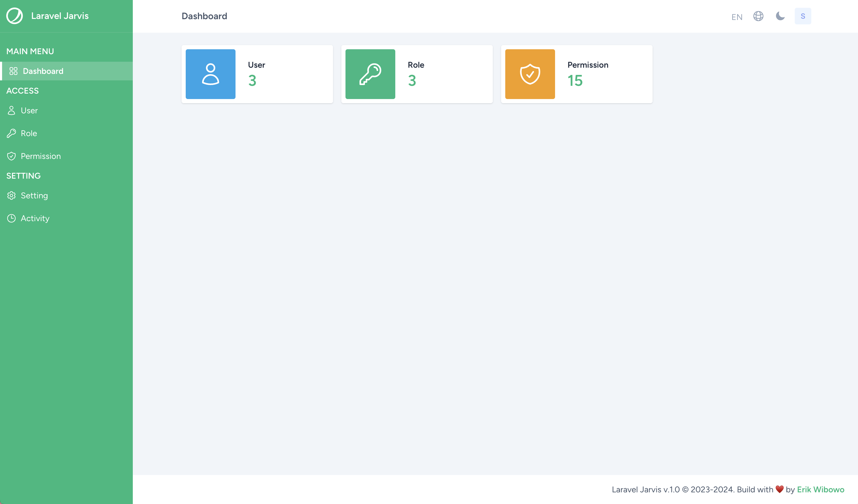The width and height of the screenshot is (858, 504).
Task: Toggle language globe icon in header
Action: point(758,16)
